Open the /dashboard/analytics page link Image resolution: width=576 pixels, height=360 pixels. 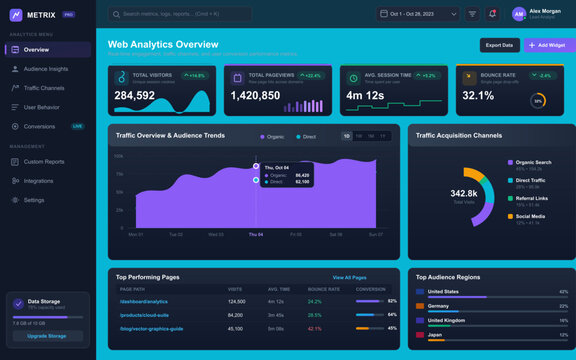[144, 302]
